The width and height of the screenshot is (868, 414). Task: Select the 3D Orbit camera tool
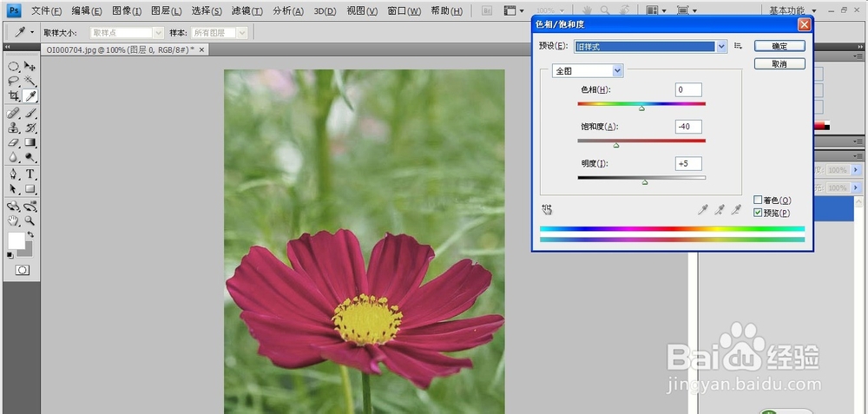point(30,207)
